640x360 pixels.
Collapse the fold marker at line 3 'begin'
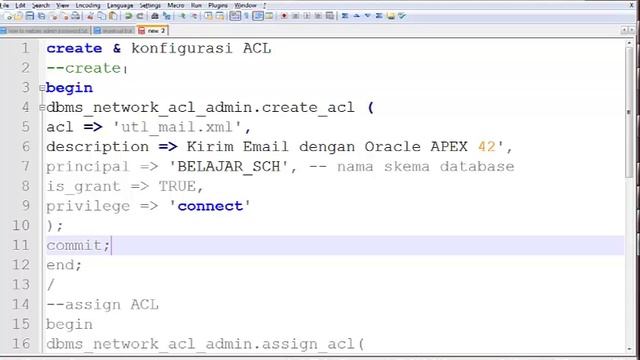coord(42,88)
